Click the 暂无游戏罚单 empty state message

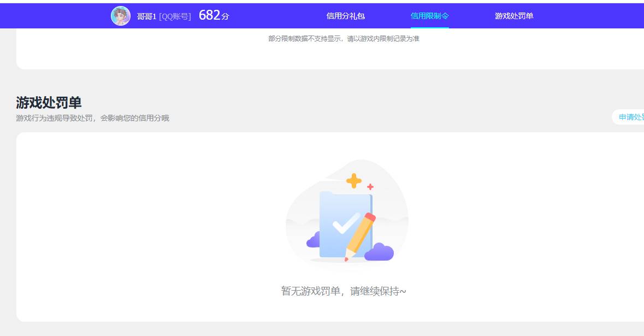[345, 291]
